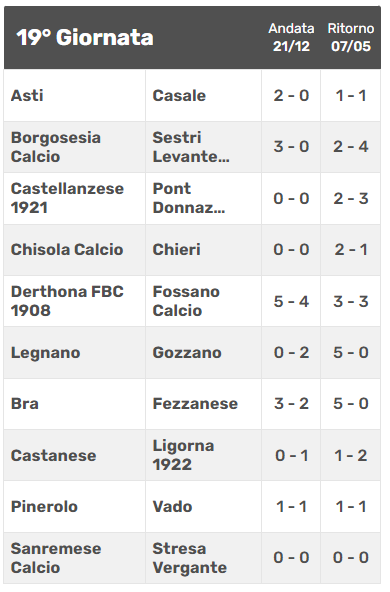Click the Chieri team name
390x592 pixels.
[x=176, y=250]
